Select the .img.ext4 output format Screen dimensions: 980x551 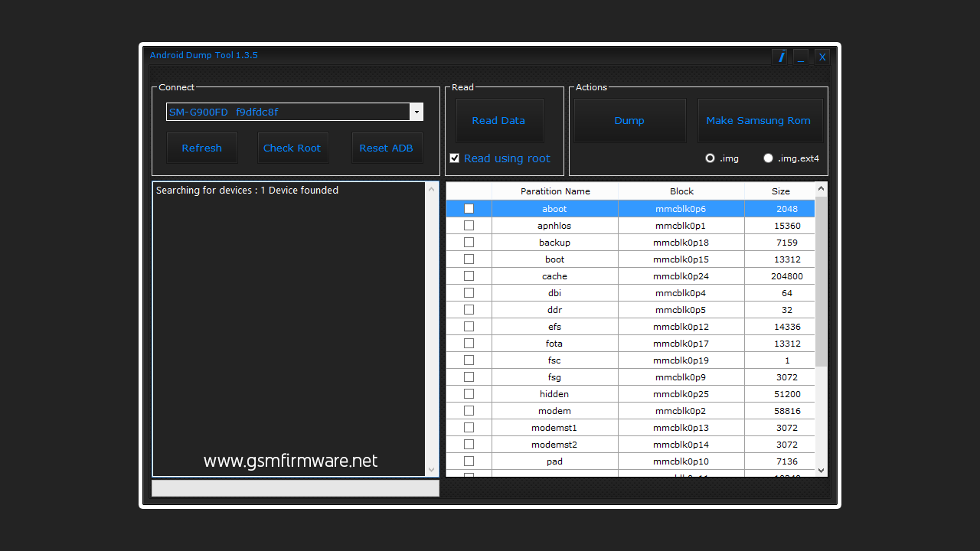(768, 158)
